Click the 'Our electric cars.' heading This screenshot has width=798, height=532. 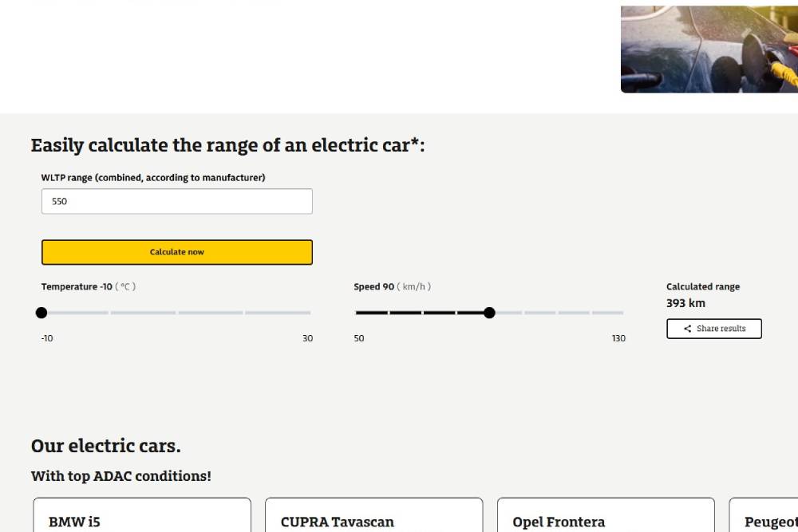click(x=105, y=445)
